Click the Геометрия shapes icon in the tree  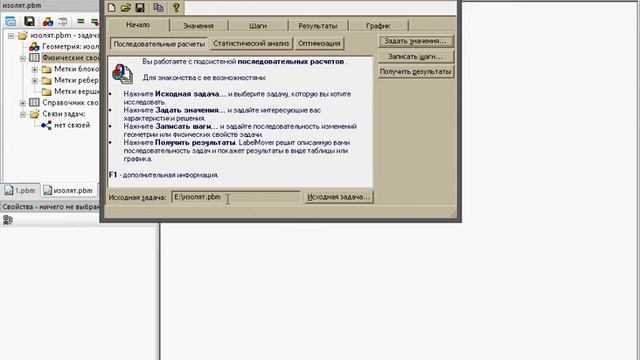point(34,47)
